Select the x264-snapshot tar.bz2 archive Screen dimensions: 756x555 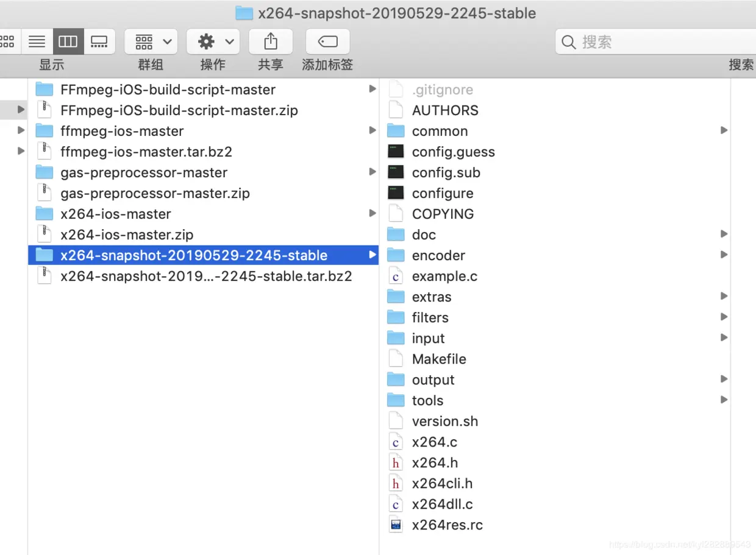coord(203,276)
